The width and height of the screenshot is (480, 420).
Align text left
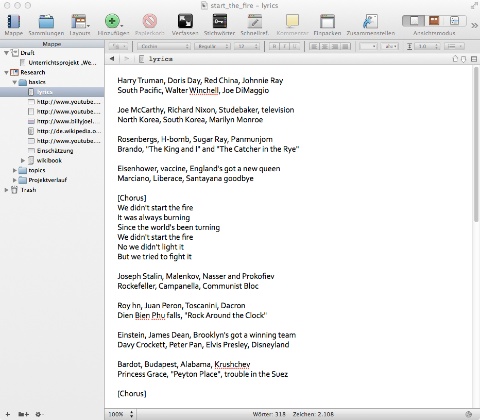click(x=313, y=46)
